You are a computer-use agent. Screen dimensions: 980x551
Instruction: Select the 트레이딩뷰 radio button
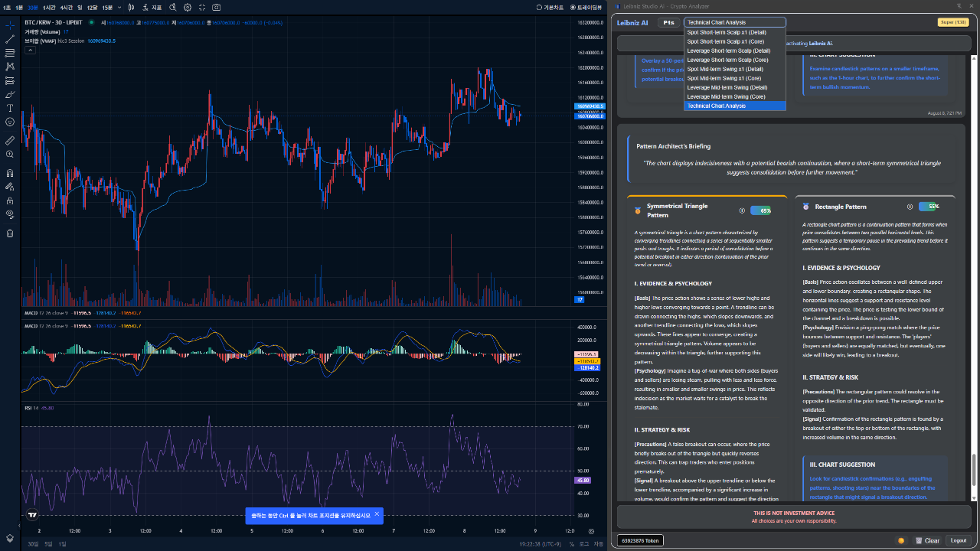coord(573,7)
